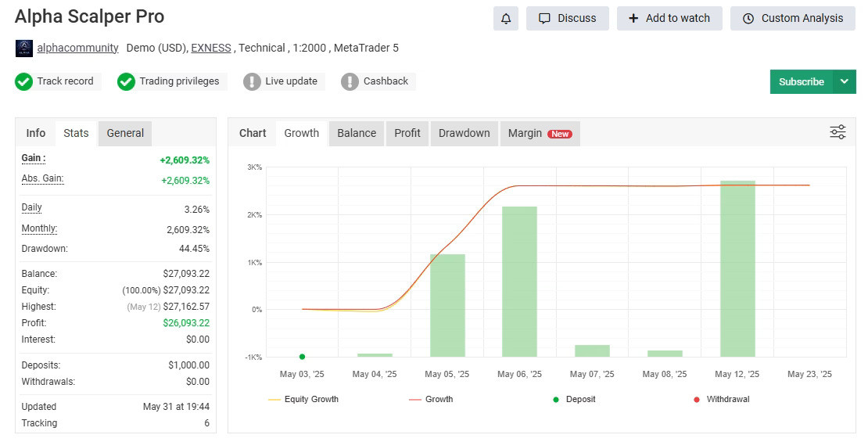The height and width of the screenshot is (442, 868).
Task: Start a discussion with Discuss button
Action: tap(568, 19)
